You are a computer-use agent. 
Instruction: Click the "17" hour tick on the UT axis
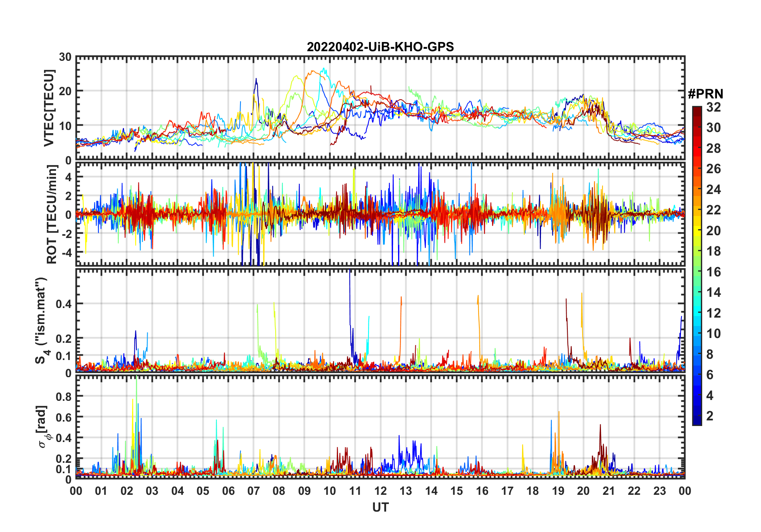(507, 491)
